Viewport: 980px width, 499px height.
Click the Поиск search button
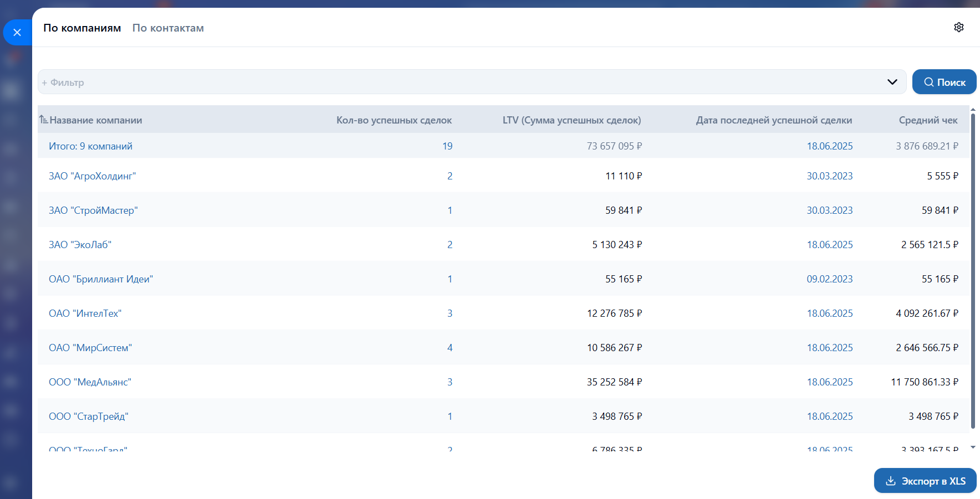coord(944,82)
